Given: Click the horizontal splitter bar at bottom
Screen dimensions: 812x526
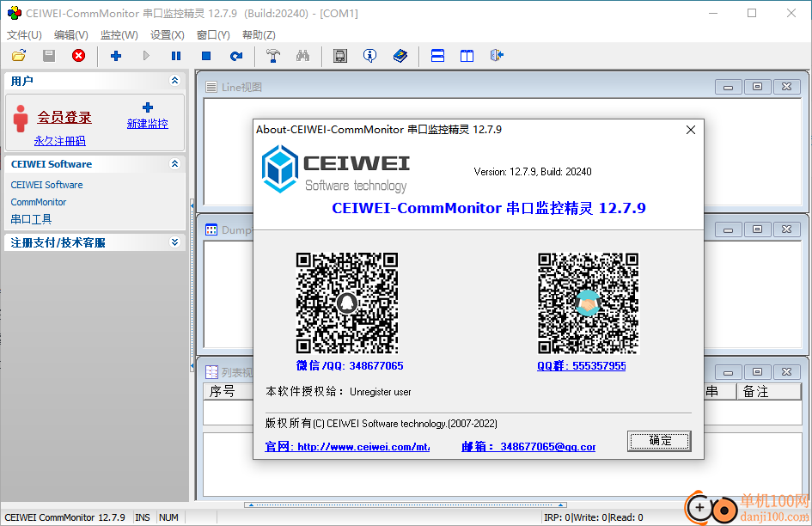Looking at the screenshot, I should pyautogui.click(x=406, y=505).
